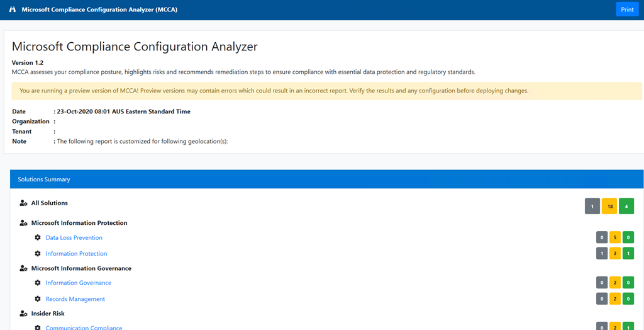The height and width of the screenshot is (330, 644).
Task: Click the 'Insider Risk' heading
Action: pos(48,314)
